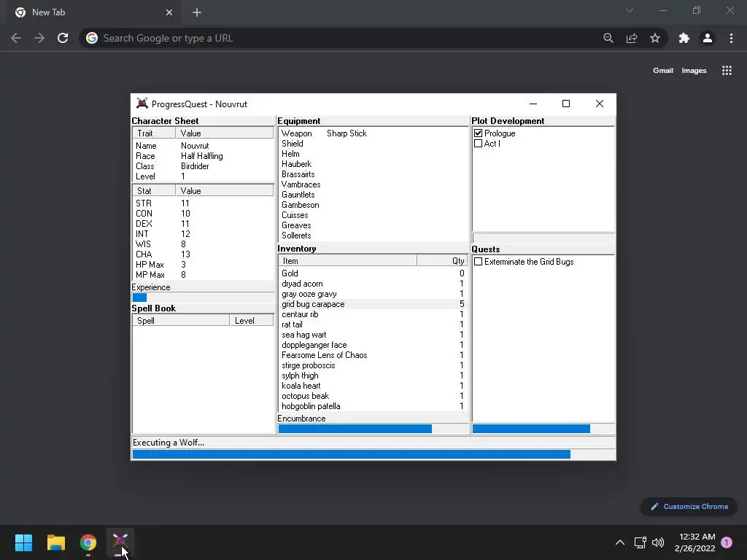Open the Google apps grid
This screenshot has height=560, width=747.
coord(727,71)
